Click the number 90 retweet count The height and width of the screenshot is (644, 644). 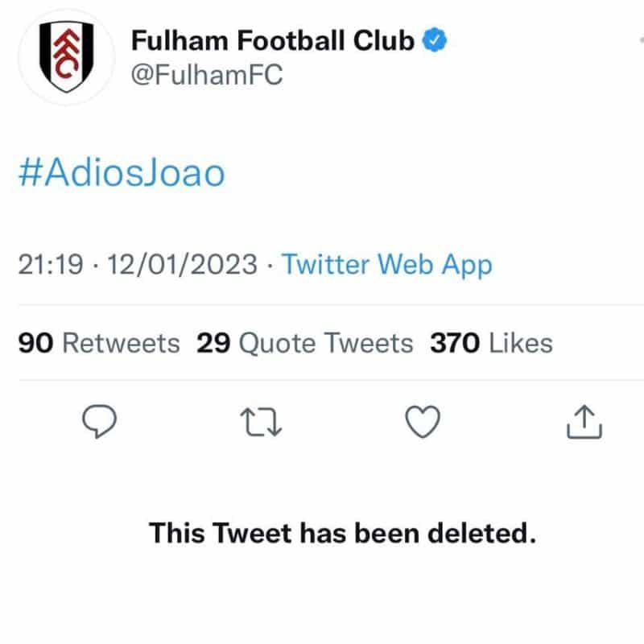[35, 343]
